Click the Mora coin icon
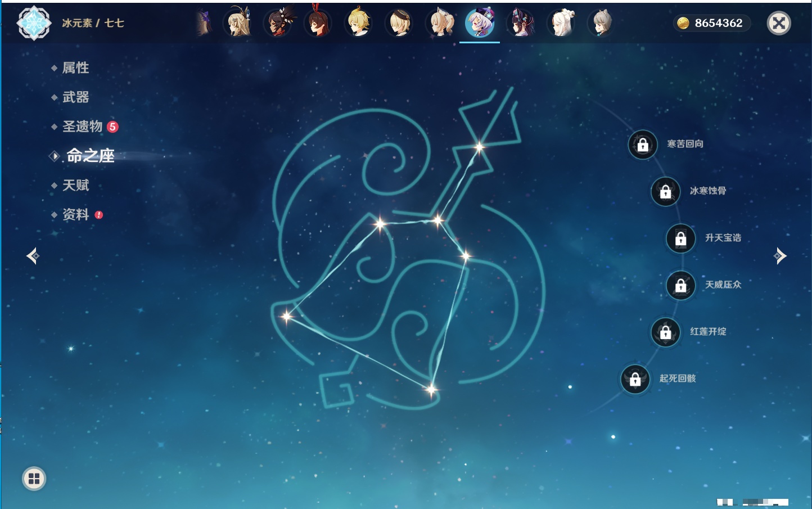The height and width of the screenshot is (509, 812). coord(683,23)
